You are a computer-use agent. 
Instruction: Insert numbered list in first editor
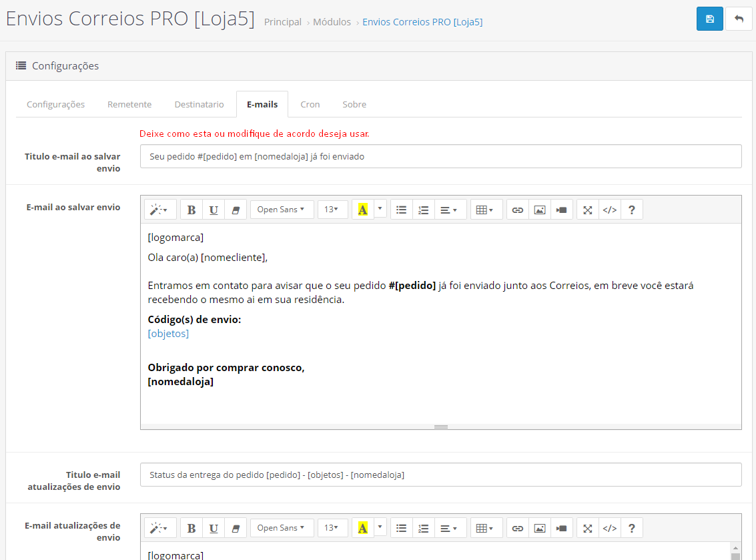pyautogui.click(x=423, y=210)
